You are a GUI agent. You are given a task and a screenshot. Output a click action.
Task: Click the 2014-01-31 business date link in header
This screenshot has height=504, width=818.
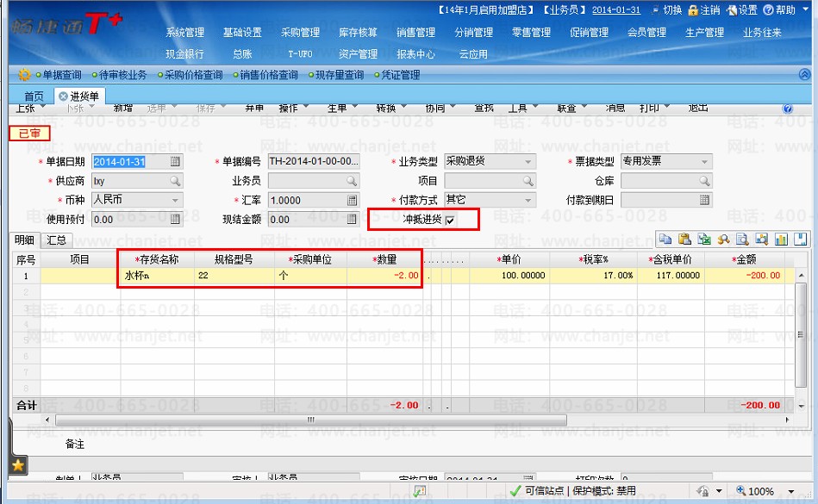click(616, 9)
